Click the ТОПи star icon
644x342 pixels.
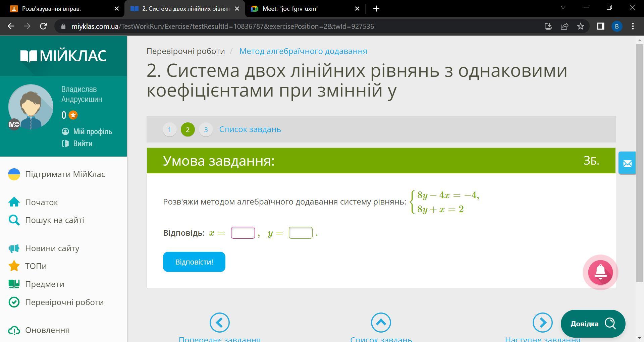pyautogui.click(x=14, y=266)
